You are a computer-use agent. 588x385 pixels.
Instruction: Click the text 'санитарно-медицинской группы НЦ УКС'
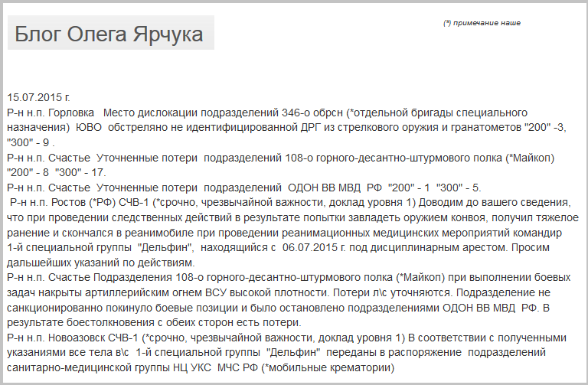coord(109,367)
